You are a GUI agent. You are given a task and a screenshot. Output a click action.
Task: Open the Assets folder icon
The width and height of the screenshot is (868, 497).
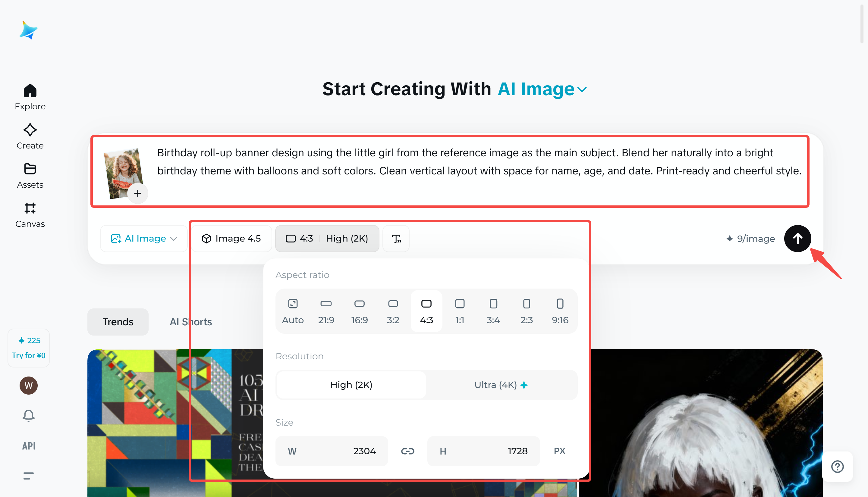tap(30, 169)
